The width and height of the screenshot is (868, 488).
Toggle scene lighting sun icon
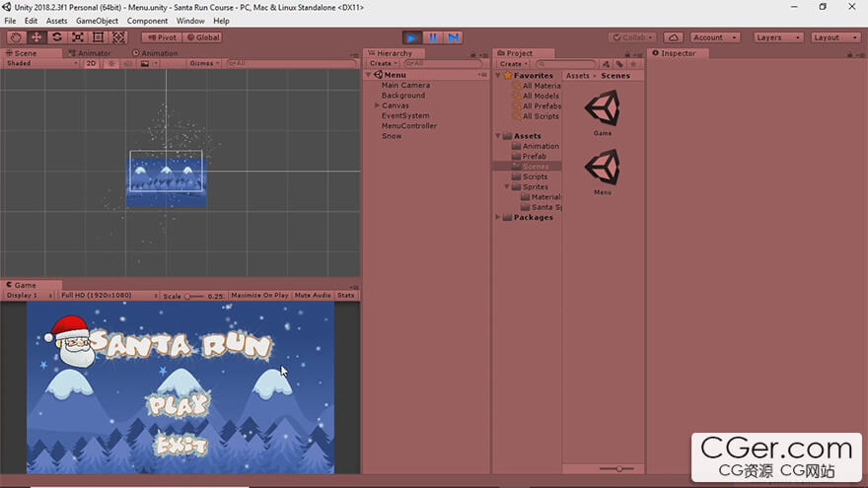click(x=111, y=64)
